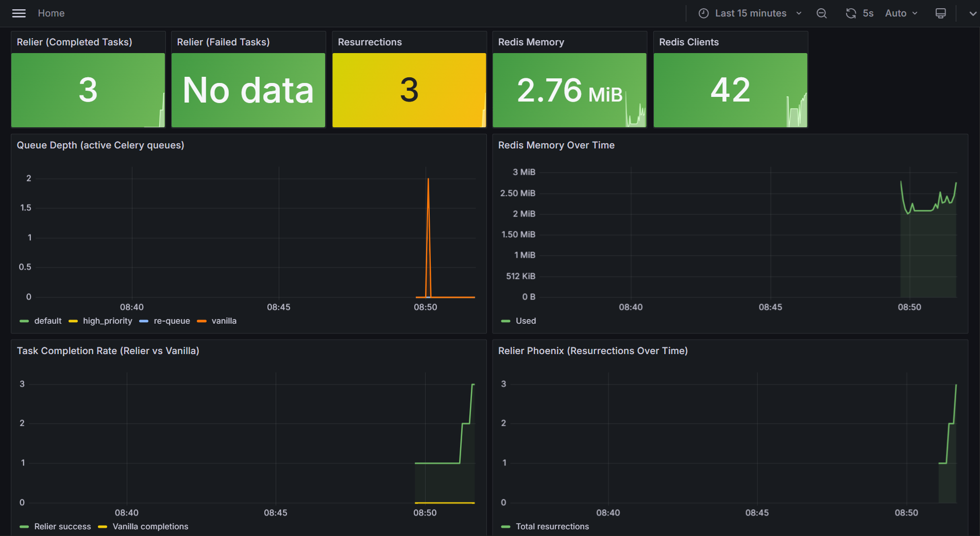Open the Vanilla completions color swatch

(x=103, y=527)
